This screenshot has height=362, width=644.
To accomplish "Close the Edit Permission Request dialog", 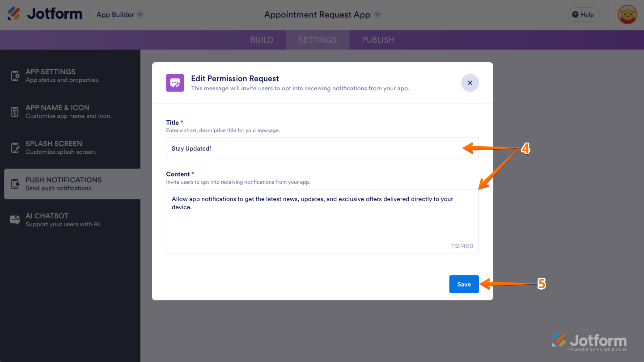I will click(x=470, y=83).
